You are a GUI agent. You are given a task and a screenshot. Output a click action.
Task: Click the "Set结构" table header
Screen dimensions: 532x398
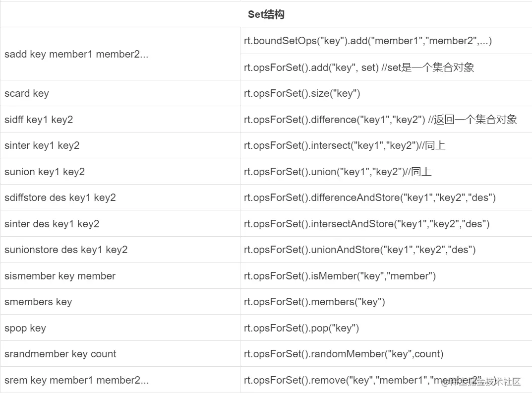(x=266, y=14)
